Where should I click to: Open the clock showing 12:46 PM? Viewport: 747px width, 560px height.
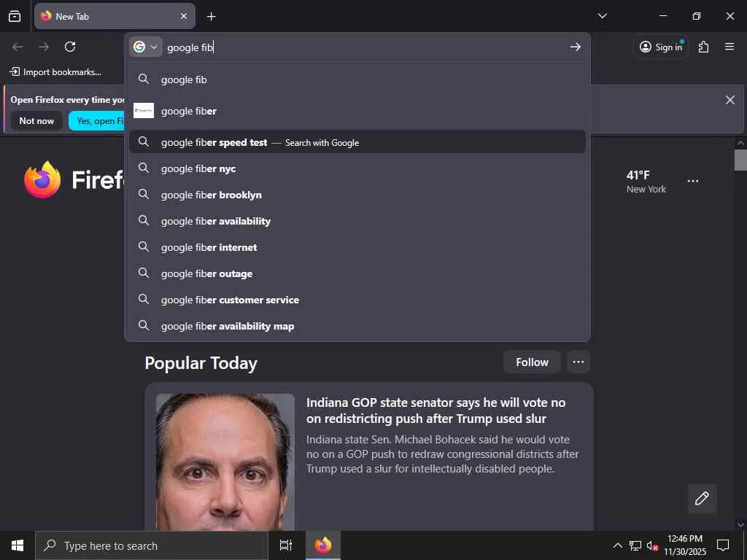click(x=684, y=545)
